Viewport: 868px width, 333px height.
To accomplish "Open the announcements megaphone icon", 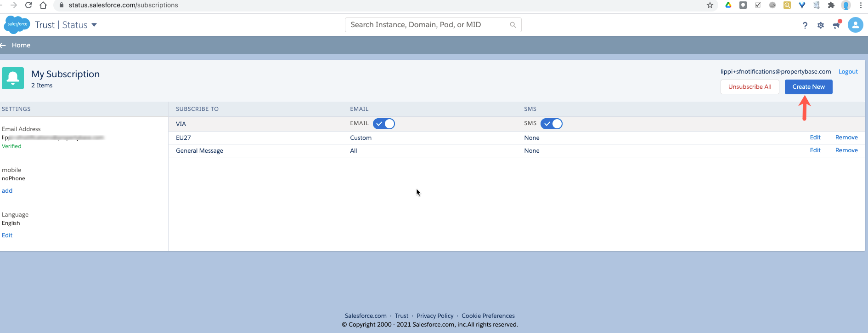I will [836, 25].
